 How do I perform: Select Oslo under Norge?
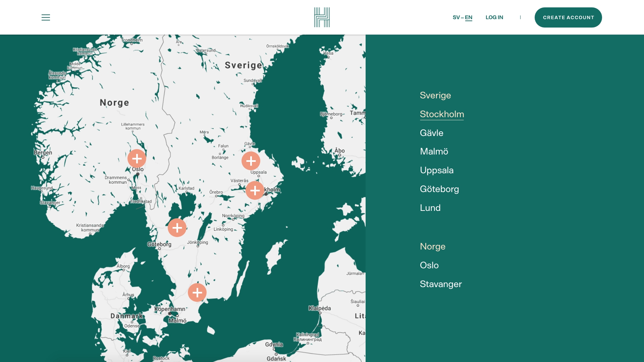pos(429,265)
